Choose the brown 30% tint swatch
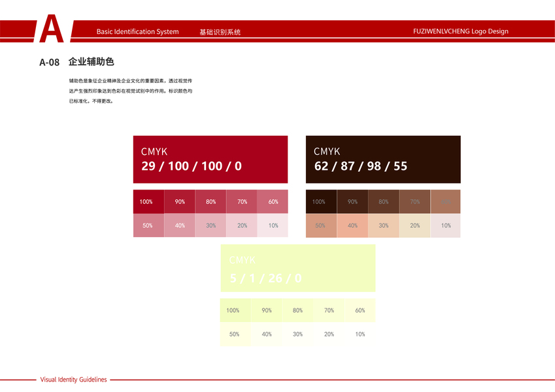Screen dimensions: 555x392 [384, 225]
